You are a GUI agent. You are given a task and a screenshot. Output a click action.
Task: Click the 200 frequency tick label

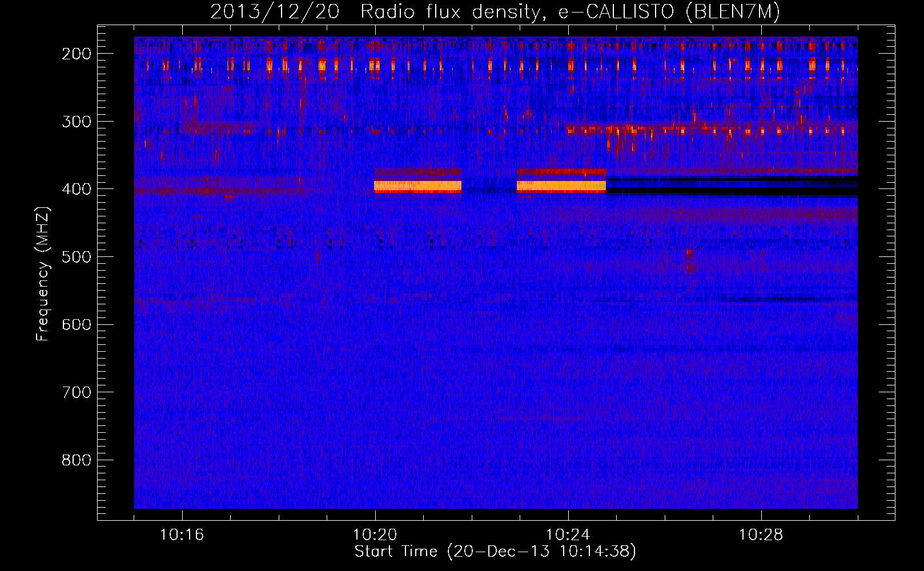76,54
